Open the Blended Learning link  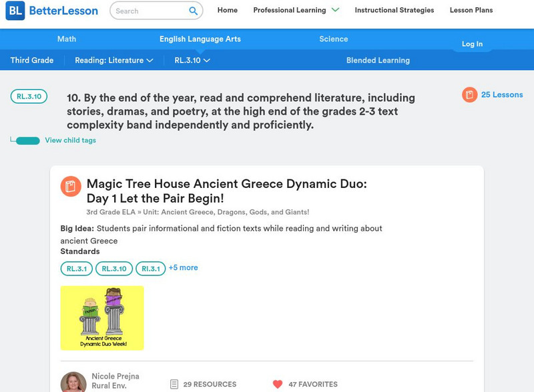[378, 60]
